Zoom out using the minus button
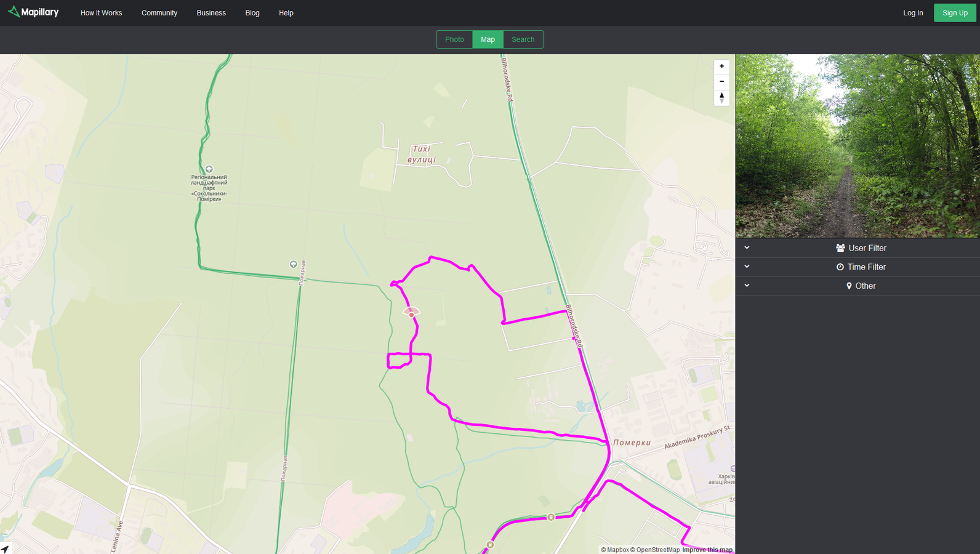Viewport: 980px width, 554px height. pyautogui.click(x=721, y=82)
